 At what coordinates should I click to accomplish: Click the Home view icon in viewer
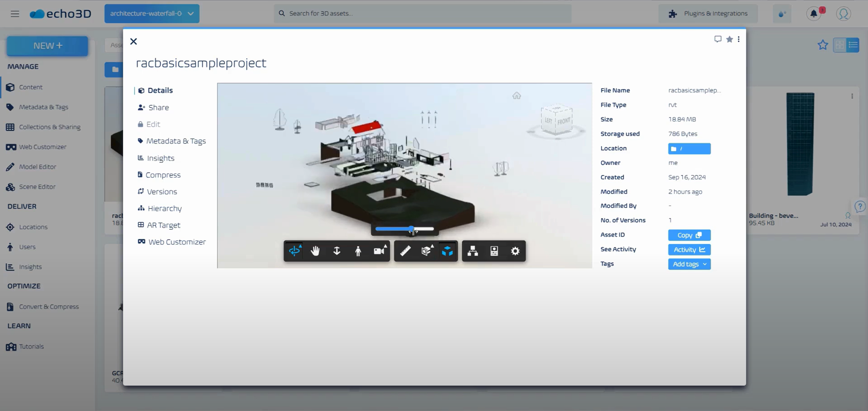516,95
